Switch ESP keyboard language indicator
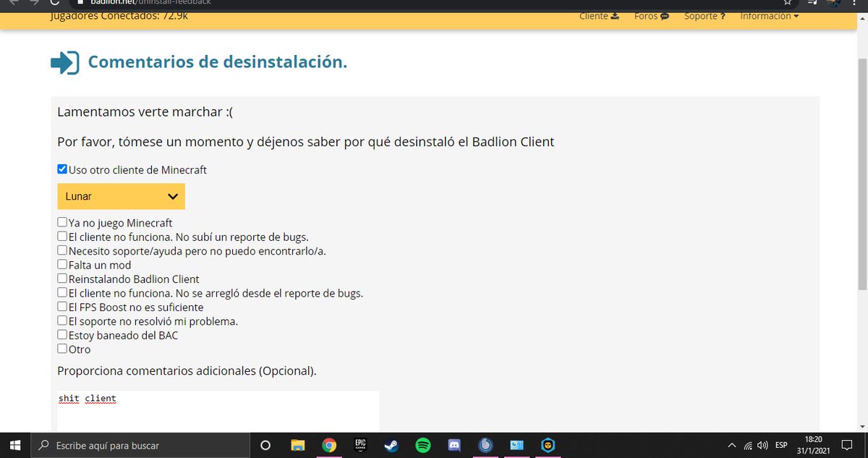The image size is (868, 458). [x=782, y=445]
